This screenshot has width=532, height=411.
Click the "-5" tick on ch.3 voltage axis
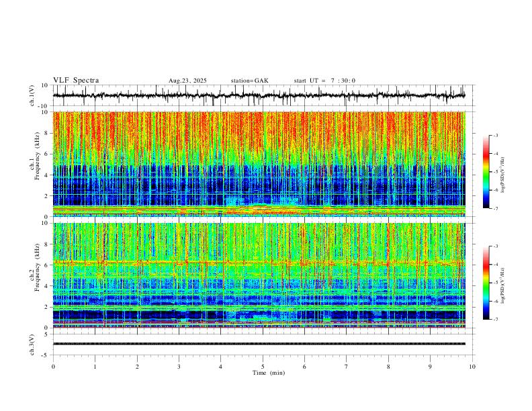[46, 355]
